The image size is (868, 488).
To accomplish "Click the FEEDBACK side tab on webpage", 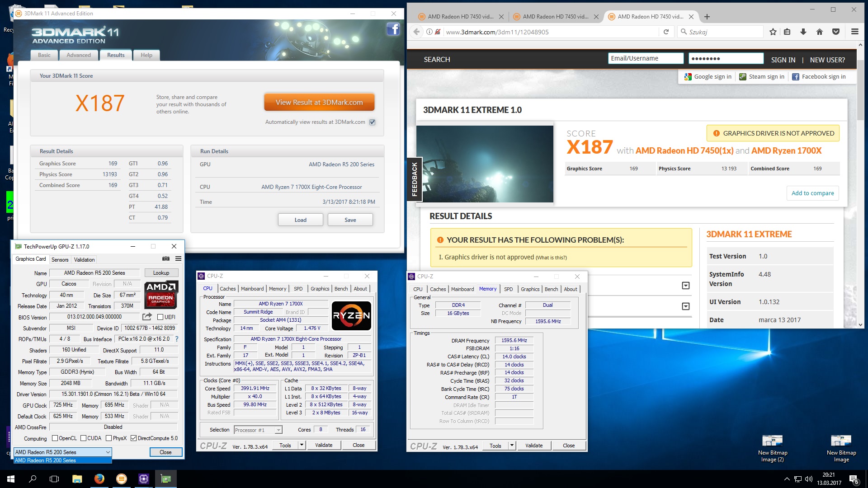I will pyautogui.click(x=415, y=179).
